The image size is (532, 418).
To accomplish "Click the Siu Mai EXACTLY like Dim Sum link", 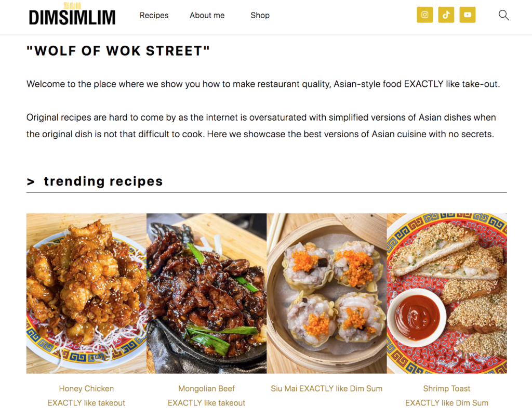I will pos(326,388).
